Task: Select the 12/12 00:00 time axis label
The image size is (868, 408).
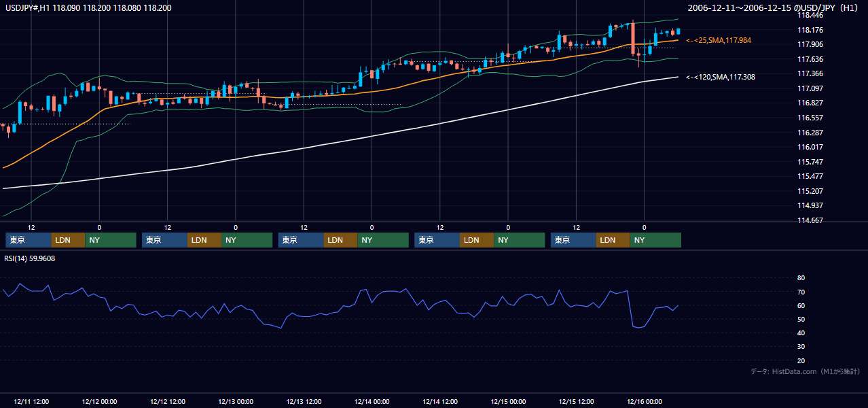Action: 99,401
